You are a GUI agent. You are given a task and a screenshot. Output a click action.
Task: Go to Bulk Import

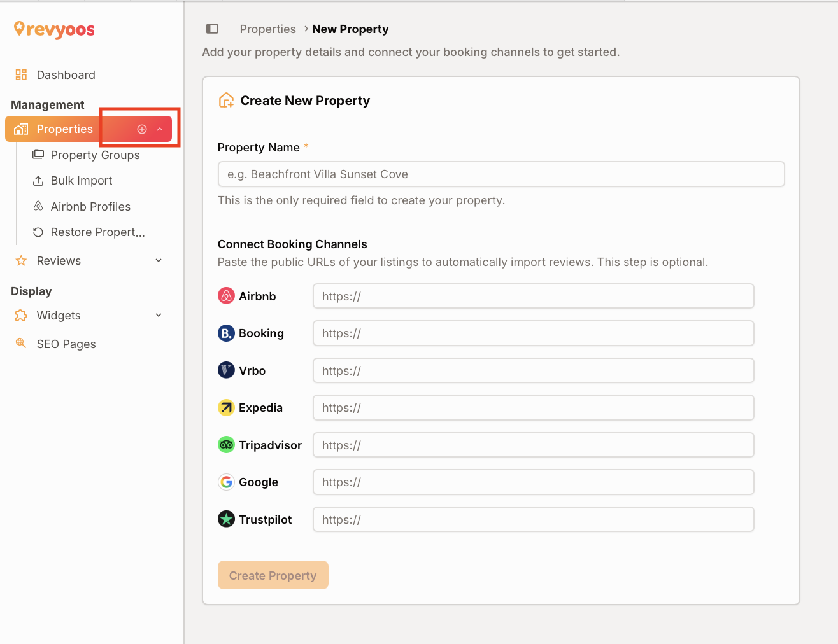pyautogui.click(x=81, y=181)
